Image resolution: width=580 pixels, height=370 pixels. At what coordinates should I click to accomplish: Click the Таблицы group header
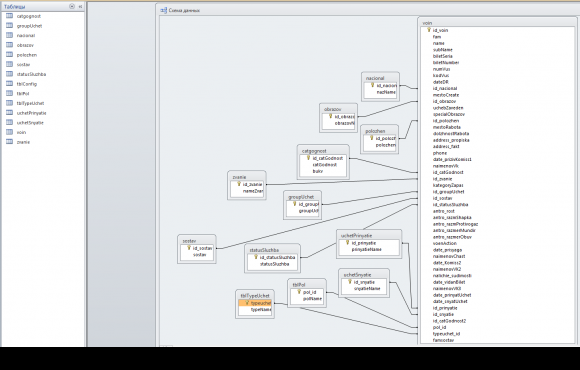[x=15, y=7]
